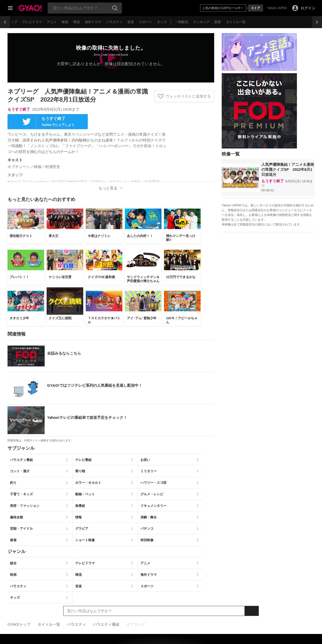Open the バラエティ番組 subgenre row

tap(40, 460)
